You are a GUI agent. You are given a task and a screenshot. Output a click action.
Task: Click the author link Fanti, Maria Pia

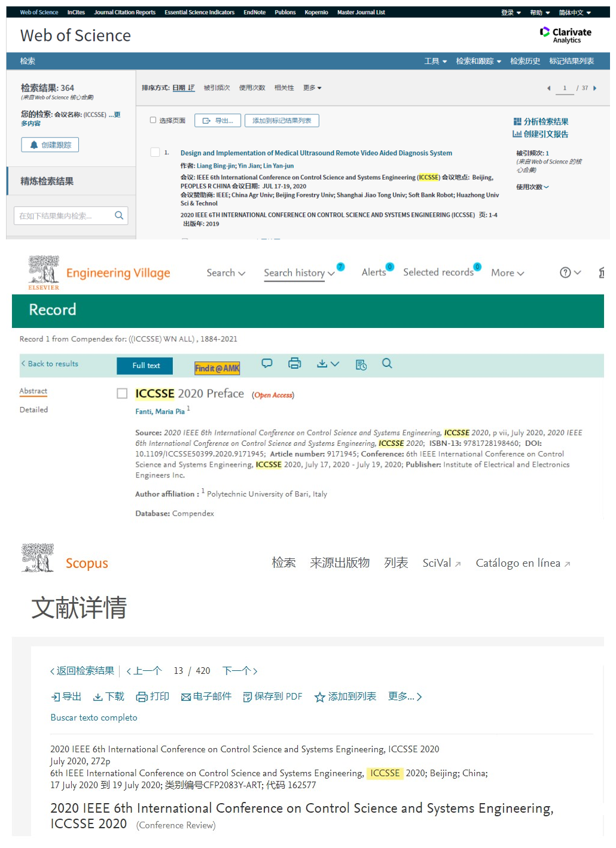click(160, 412)
